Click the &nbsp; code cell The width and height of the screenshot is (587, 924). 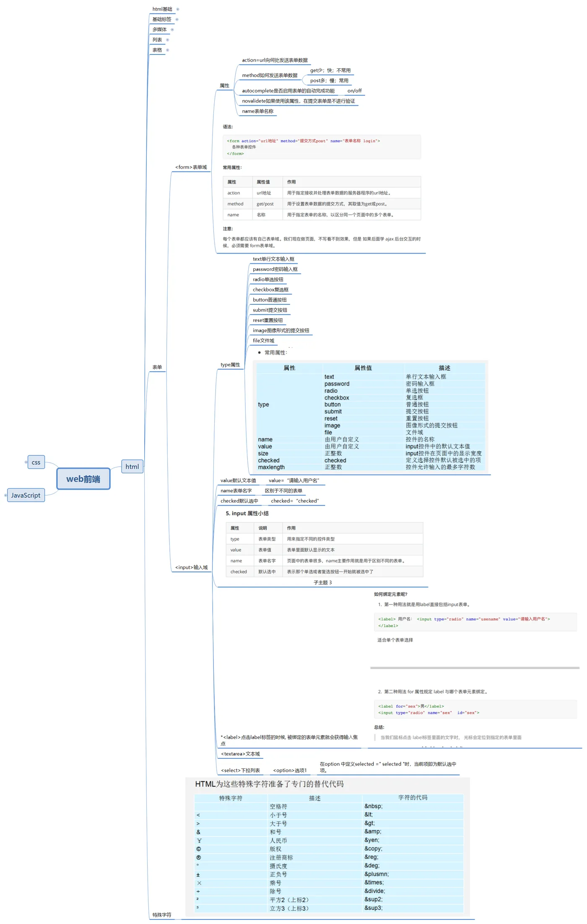pyautogui.click(x=413, y=807)
